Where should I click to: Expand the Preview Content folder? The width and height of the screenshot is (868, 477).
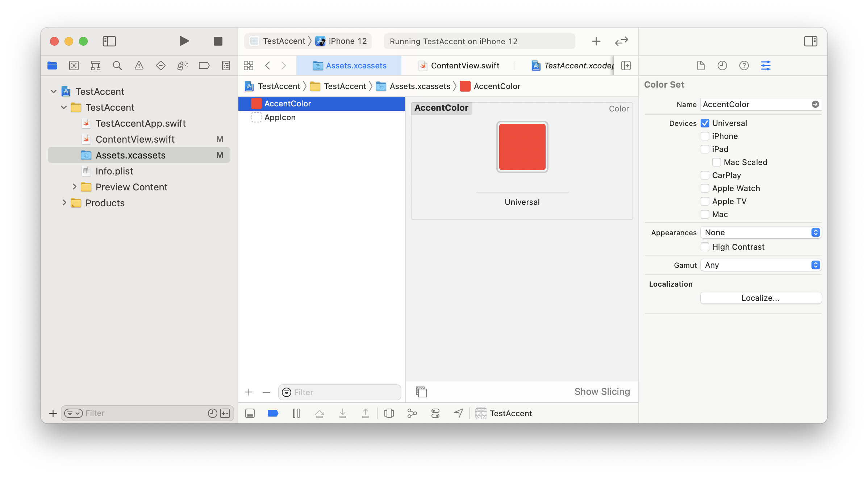pyautogui.click(x=74, y=187)
